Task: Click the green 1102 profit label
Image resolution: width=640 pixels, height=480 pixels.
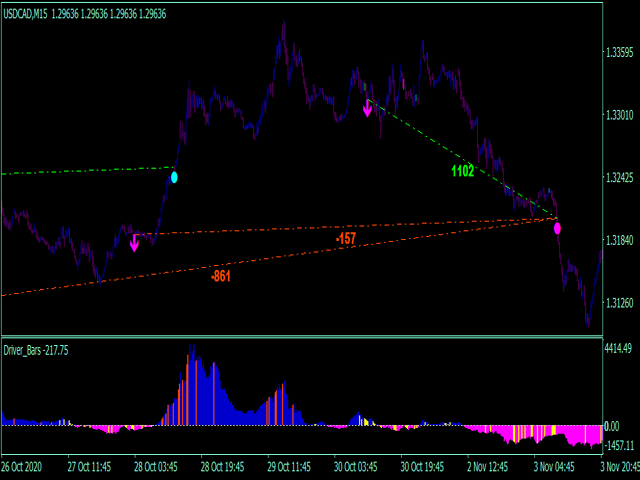Action: click(462, 171)
